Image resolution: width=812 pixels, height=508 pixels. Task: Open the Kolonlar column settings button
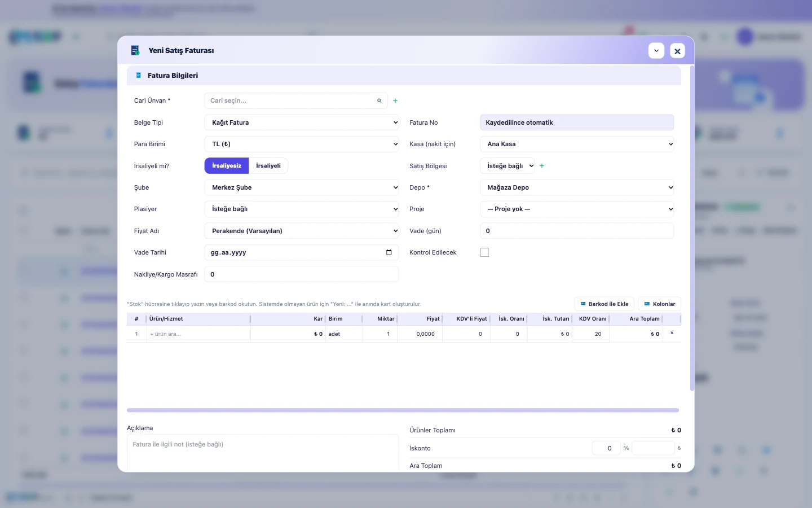tap(660, 304)
